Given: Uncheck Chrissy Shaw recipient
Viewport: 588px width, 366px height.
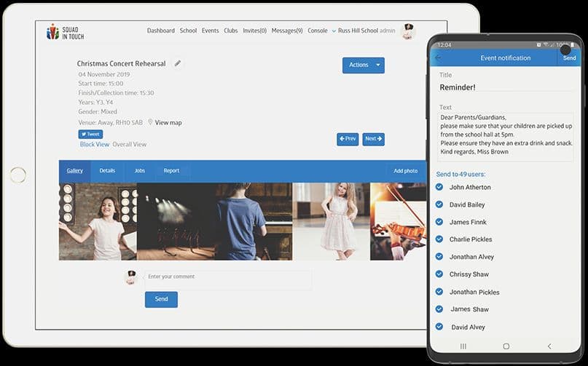Looking at the screenshot, I should point(439,274).
